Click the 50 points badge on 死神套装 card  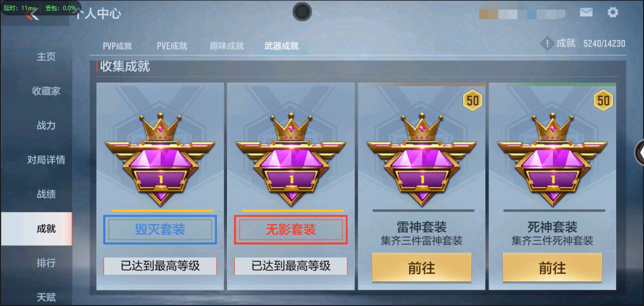603,101
